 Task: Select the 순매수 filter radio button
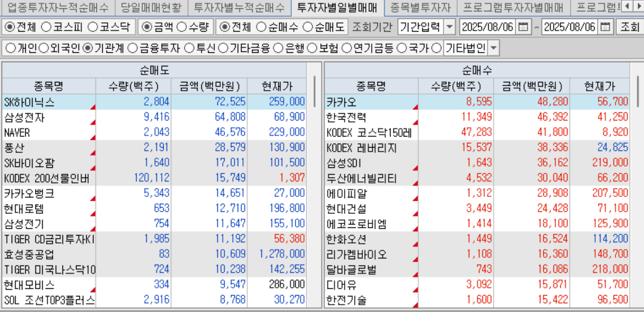coord(261,28)
